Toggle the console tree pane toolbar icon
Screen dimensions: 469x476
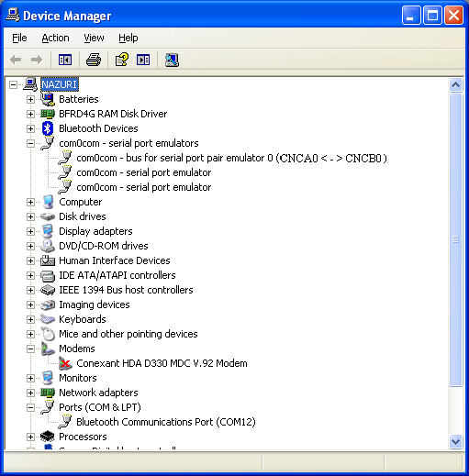[x=65, y=60]
